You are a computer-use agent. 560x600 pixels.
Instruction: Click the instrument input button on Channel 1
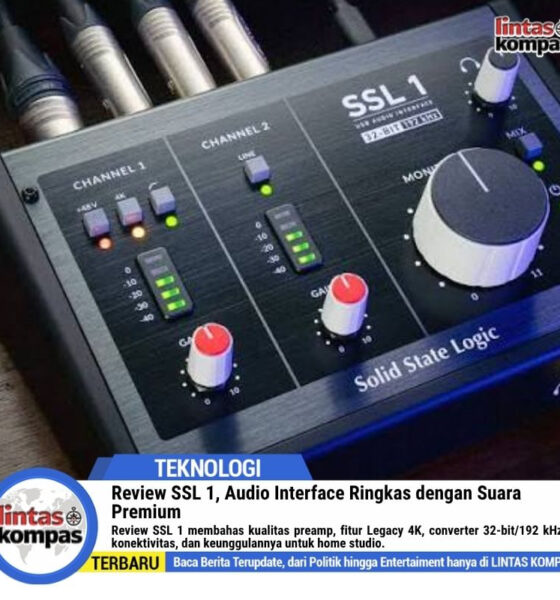tap(162, 201)
